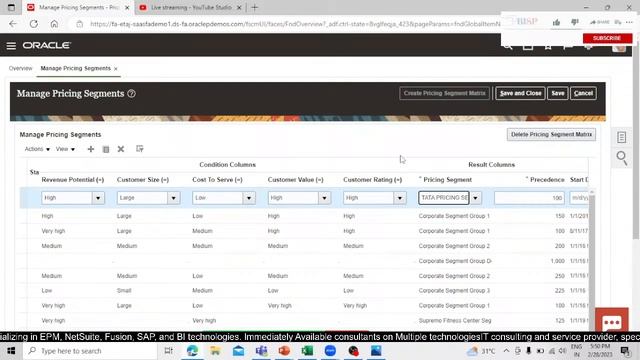Viewport: 640px width, 360px height.
Task: Open Mail app from taskbar
Action: (x=238, y=351)
